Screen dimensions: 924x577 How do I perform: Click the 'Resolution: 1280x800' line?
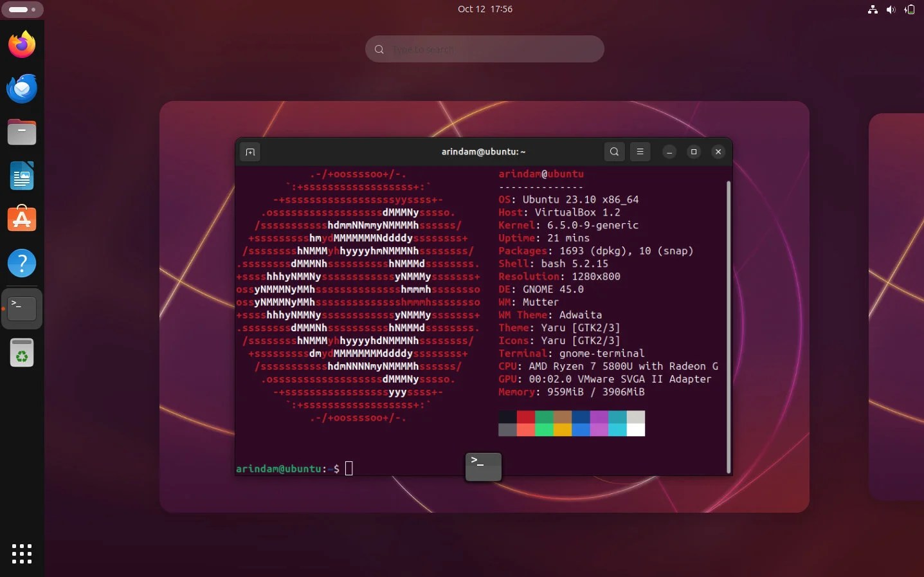point(559,277)
